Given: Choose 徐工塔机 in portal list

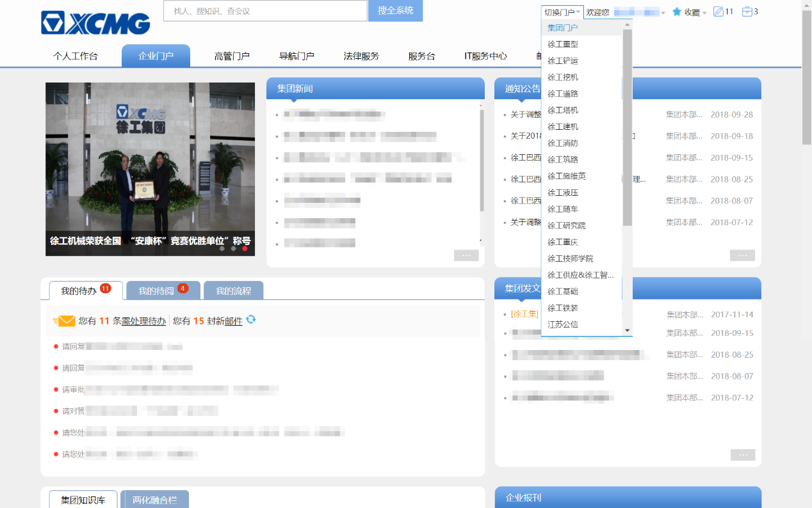Looking at the screenshot, I should (x=581, y=110).
